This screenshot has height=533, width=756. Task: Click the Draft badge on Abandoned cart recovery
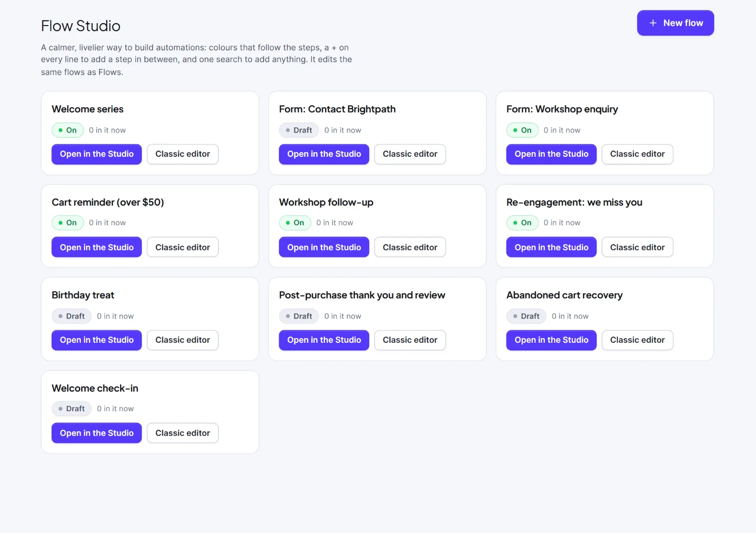point(526,316)
